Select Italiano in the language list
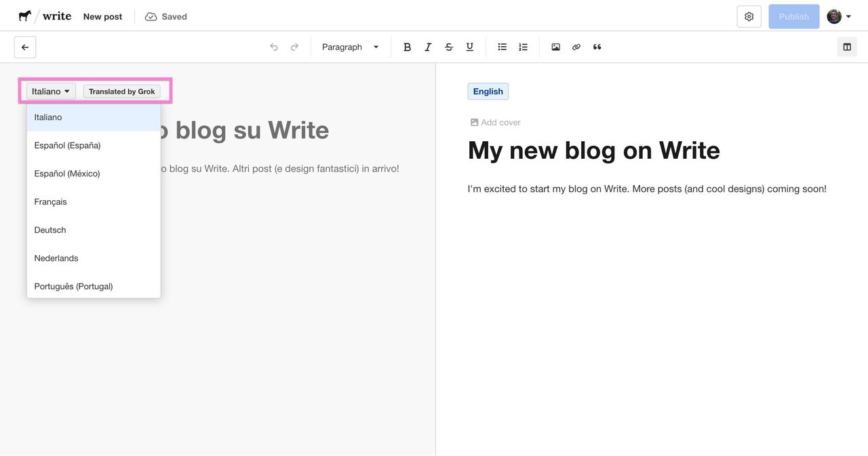 pyautogui.click(x=94, y=117)
